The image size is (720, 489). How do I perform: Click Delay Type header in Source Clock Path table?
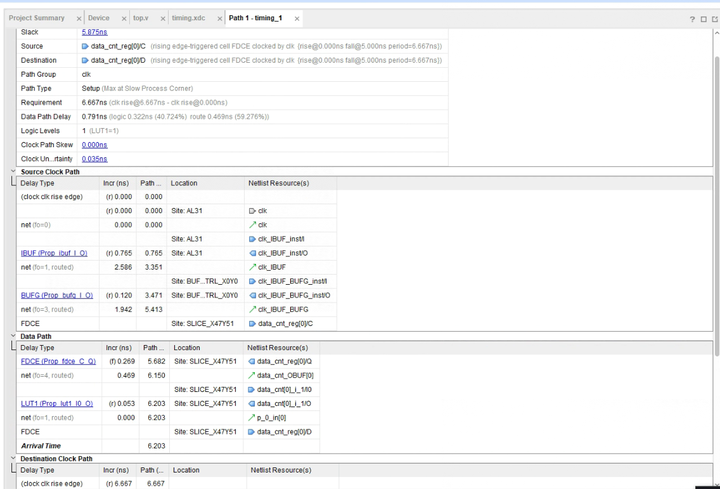click(58, 183)
